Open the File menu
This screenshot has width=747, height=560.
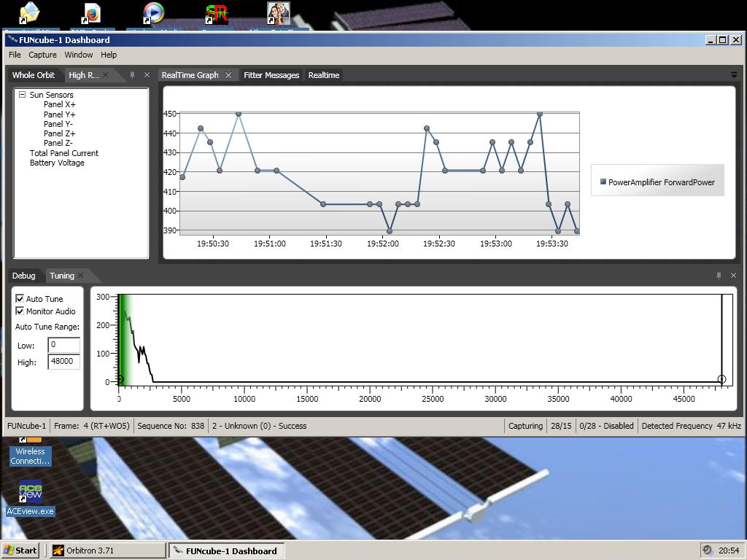pyautogui.click(x=15, y=55)
